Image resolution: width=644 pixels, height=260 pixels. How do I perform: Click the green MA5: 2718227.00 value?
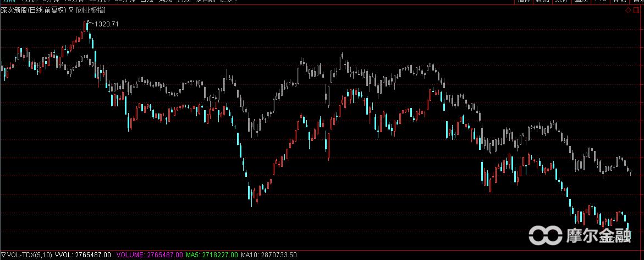coord(212,255)
